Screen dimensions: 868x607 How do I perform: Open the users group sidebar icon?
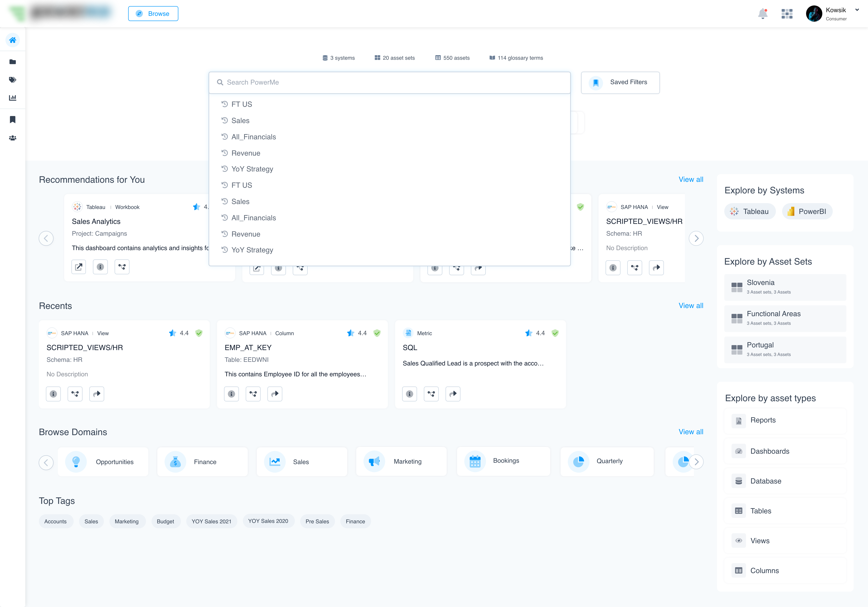coord(12,138)
